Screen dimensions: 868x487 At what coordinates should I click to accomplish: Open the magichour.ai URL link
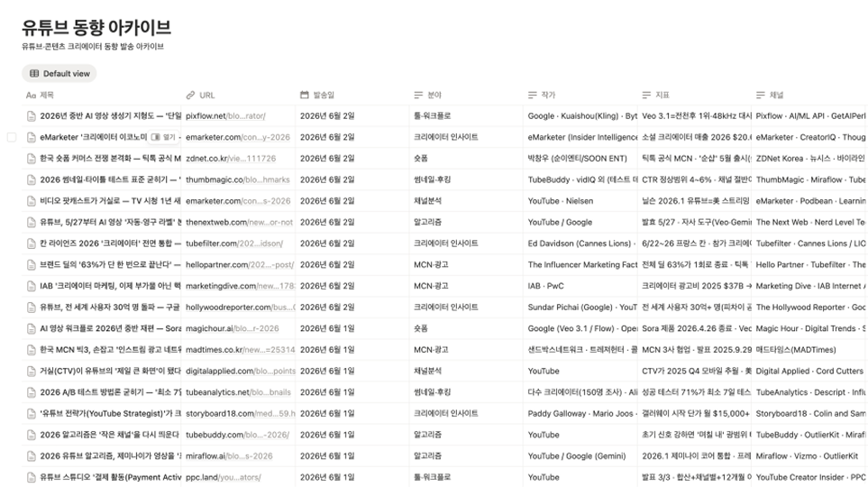click(x=233, y=328)
